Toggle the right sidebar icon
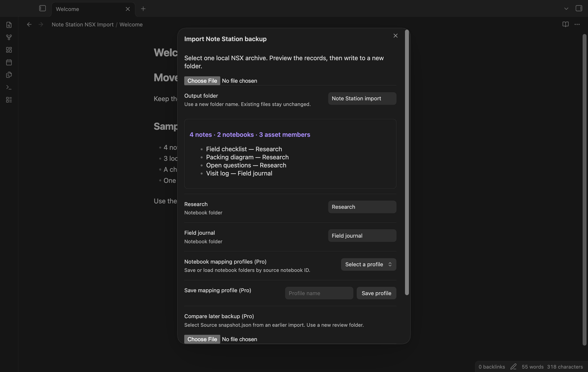 pos(579,8)
